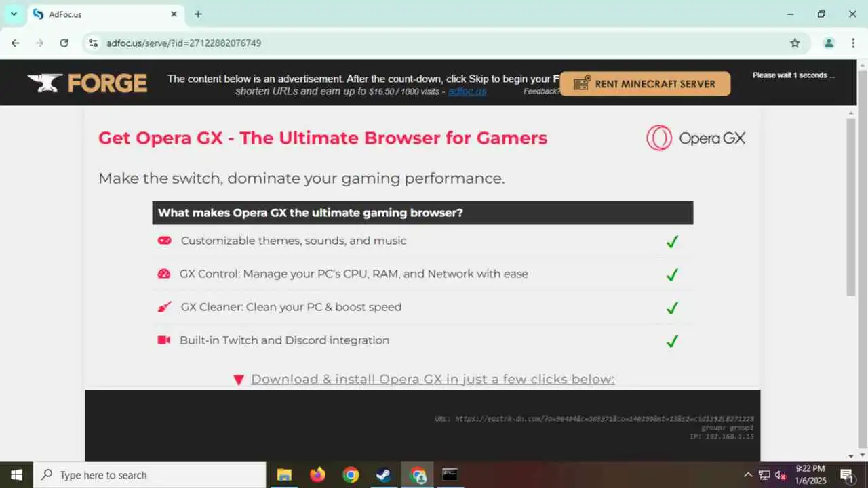The height and width of the screenshot is (488, 868).
Task: Click the gamepad icon for customizable themes
Action: point(164,241)
